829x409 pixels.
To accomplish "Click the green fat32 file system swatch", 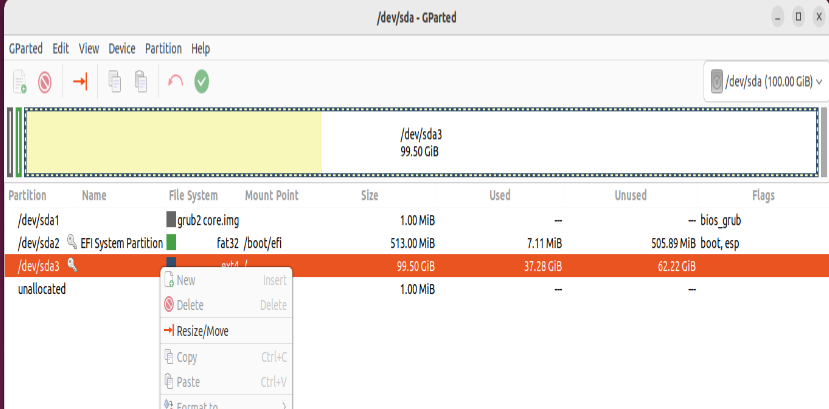I will click(x=171, y=243).
